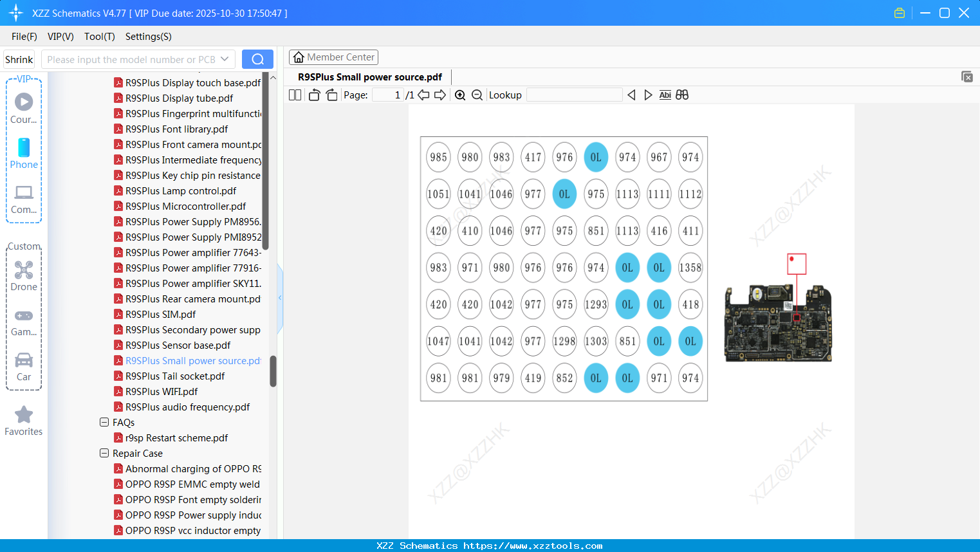Go to next page with right arrow
The width and height of the screenshot is (980, 552).
click(x=440, y=95)
